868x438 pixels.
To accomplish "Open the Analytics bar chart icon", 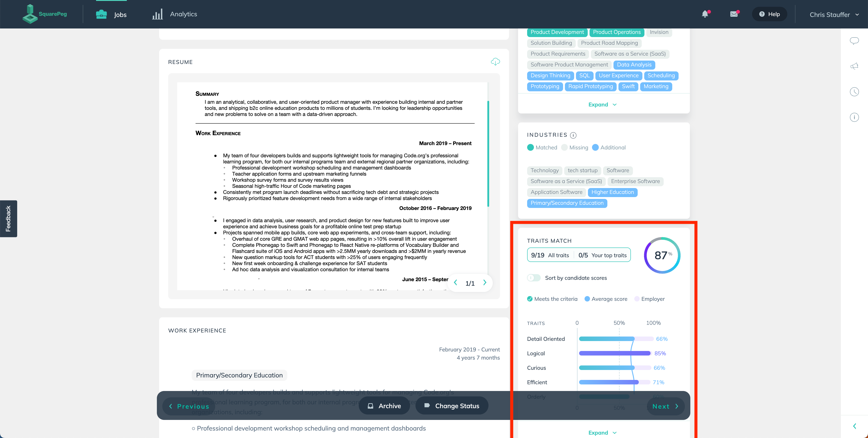I will (x=157, y=14).
